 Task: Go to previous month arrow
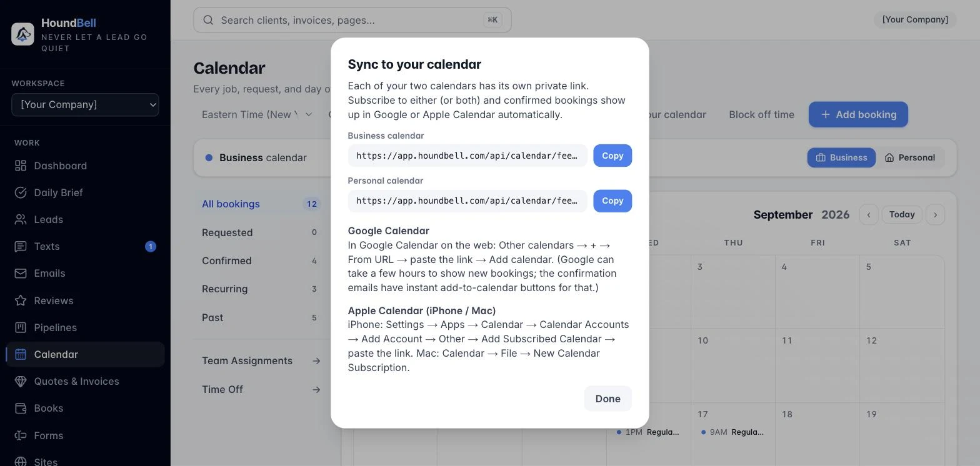(x=869, y=214)
